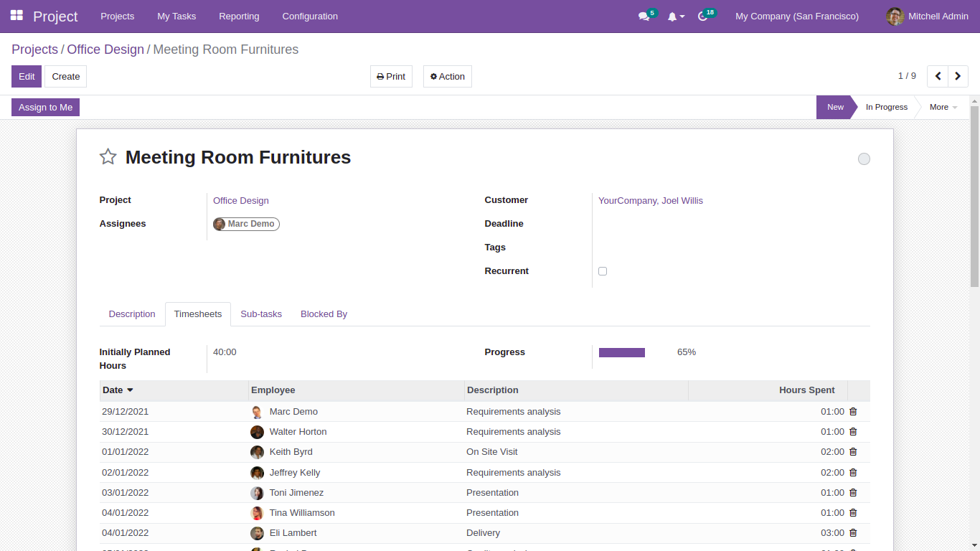Screen dimensions: 980x551
Task: Switch to the Sub-tasks tab
Action: tap(261, 314)
